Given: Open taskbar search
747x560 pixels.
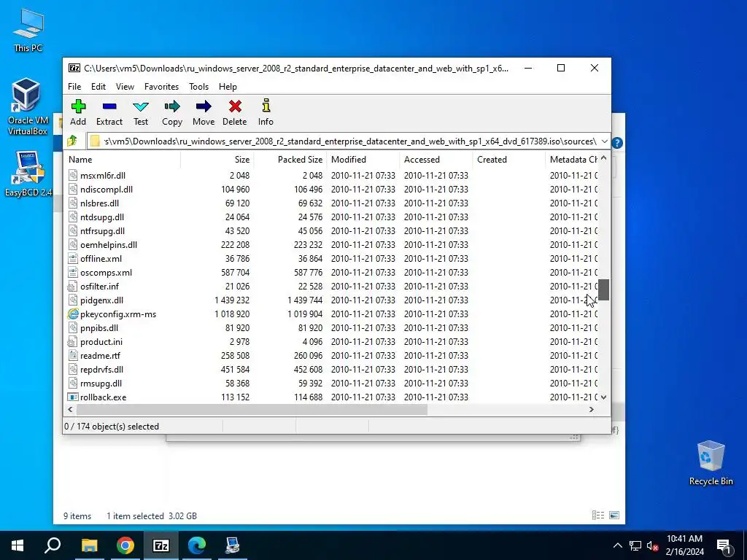Looking at the screenshot, I should point(53,545).
